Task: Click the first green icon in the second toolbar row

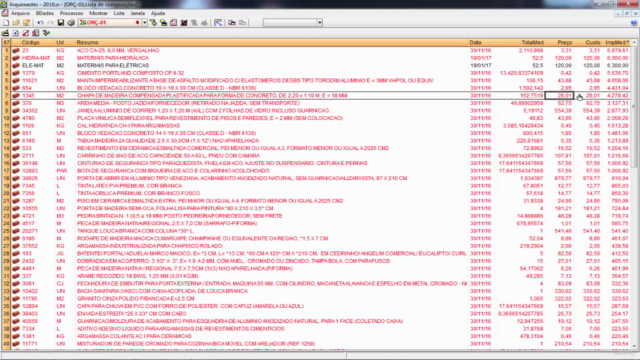Action: click(5, 33)
